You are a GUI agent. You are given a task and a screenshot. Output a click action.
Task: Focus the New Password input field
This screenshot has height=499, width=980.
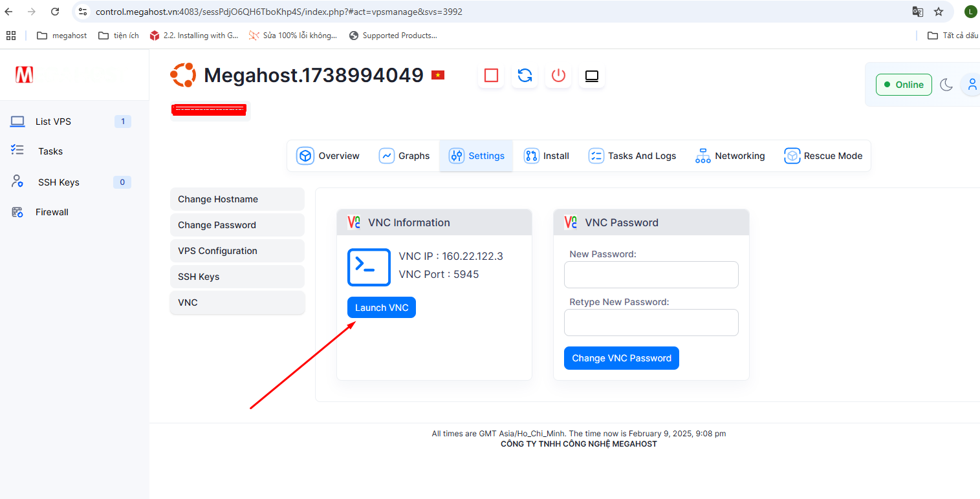coord(651,275)
